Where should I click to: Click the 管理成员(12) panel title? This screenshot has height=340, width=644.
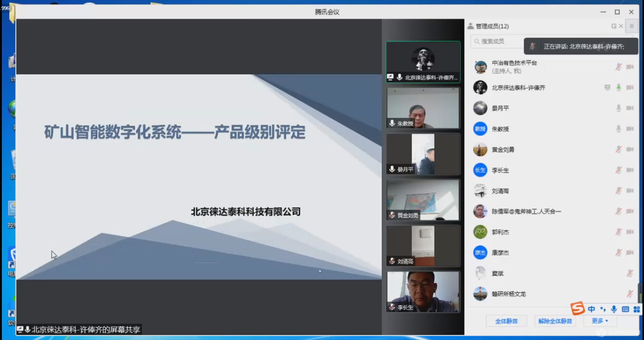[x=492, y=26]
